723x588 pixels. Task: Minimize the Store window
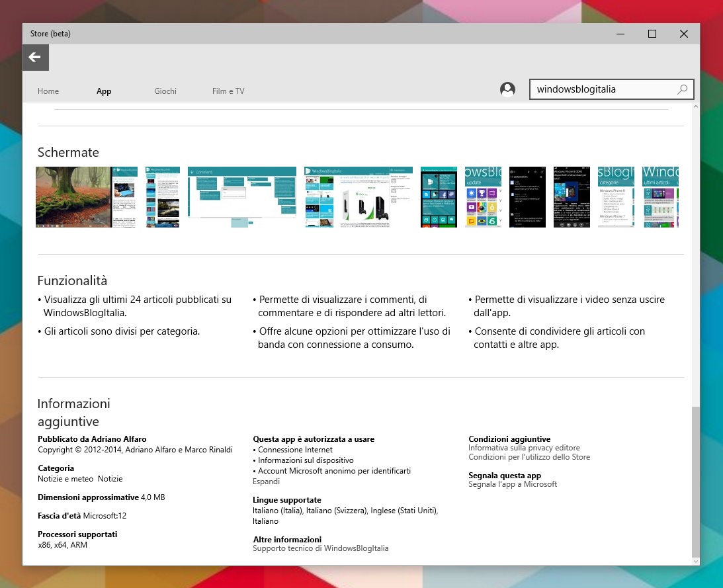point(620,34)
